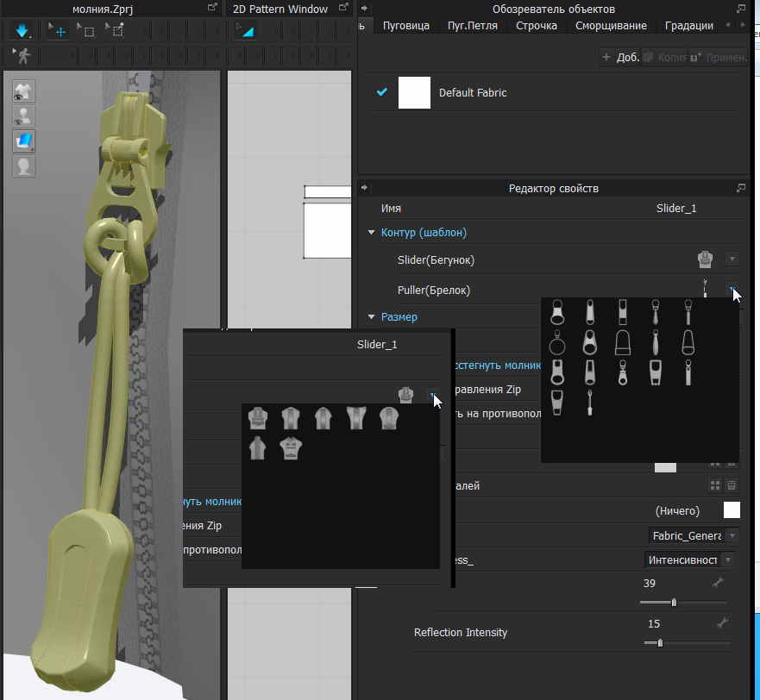Open the Пуг.Петля tab
Screen dimensions: 760x700
click(472, 26)
